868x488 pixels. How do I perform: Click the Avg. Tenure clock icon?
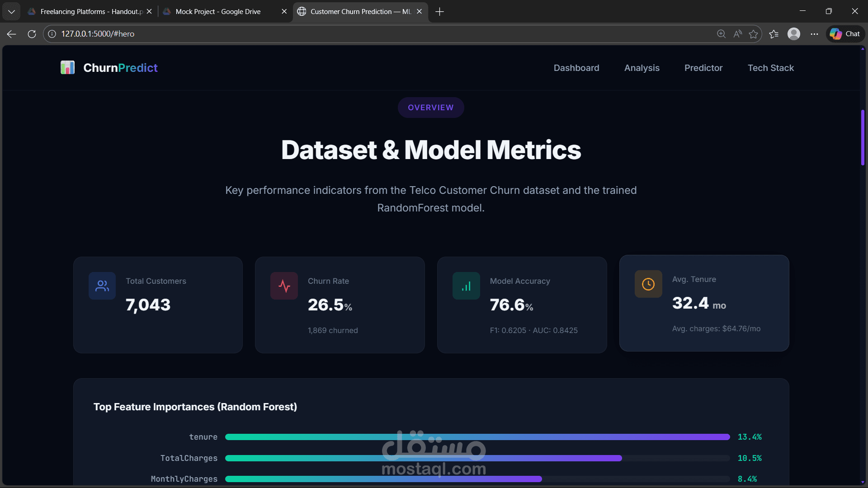click(x=648, y=284)
